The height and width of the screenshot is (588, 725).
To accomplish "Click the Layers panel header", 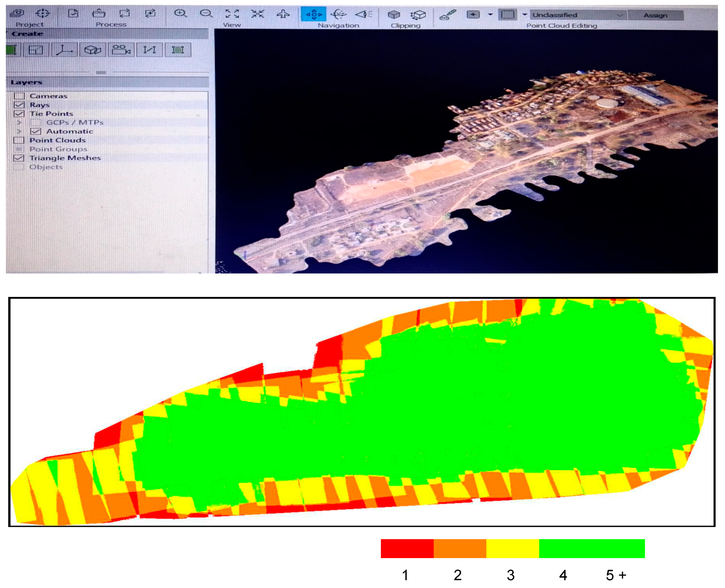I will [x=26, y=82].
